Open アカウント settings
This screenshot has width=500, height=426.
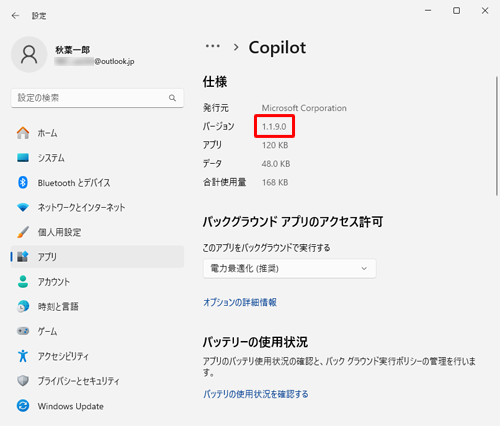pos(97,282)
